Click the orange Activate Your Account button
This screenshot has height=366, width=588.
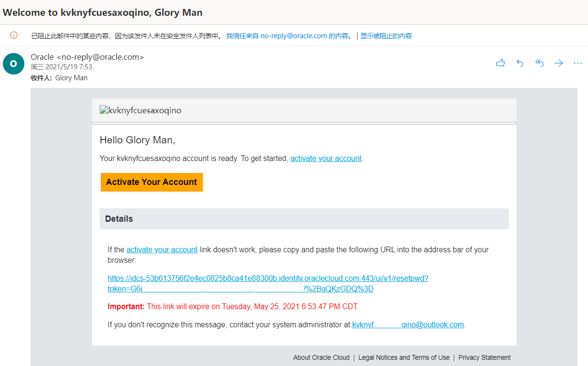[152, 182]
